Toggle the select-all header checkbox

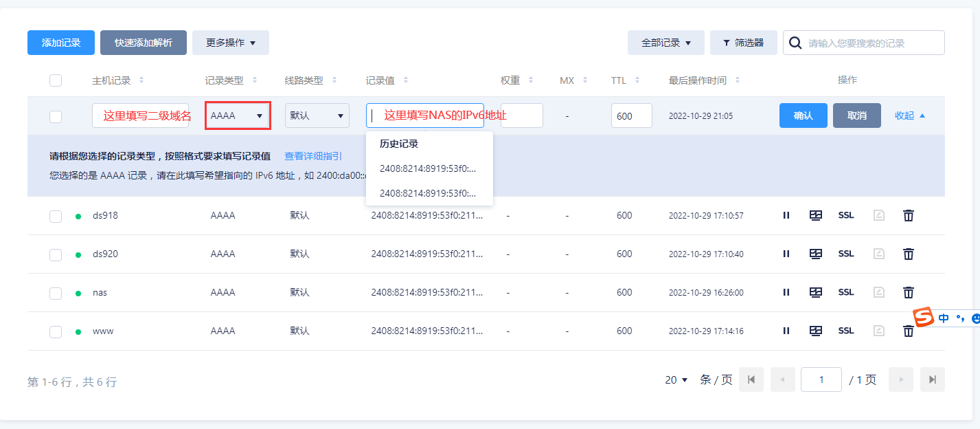pos(56,80)
